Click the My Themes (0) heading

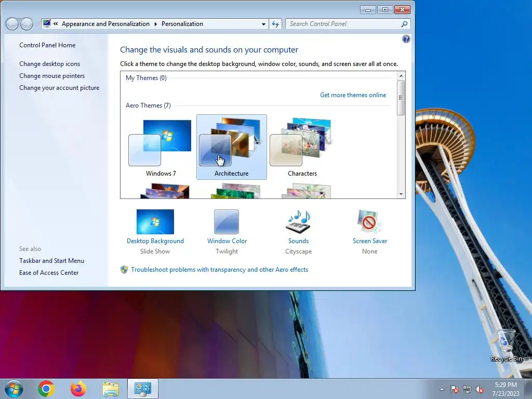(x=146, y=78)
